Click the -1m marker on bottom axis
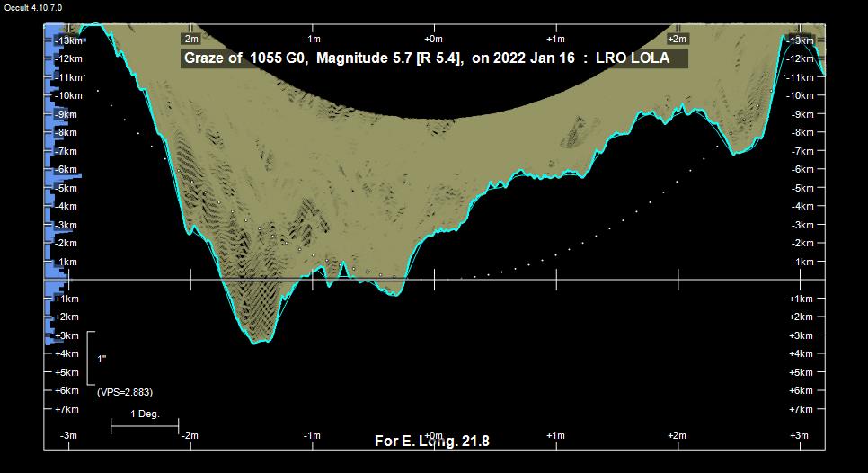The height and width of the screenshot is (473, 868). [x=312, y=436]
